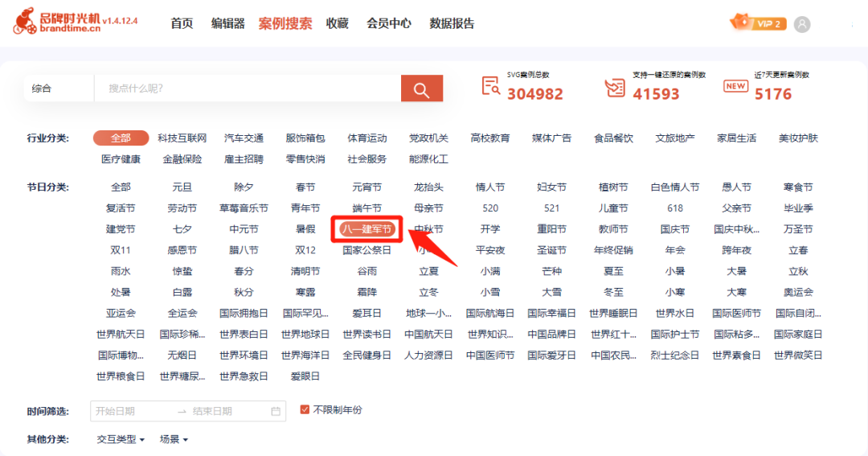Choose the 圣诞节 holiday filter

[x=551, y=250]
